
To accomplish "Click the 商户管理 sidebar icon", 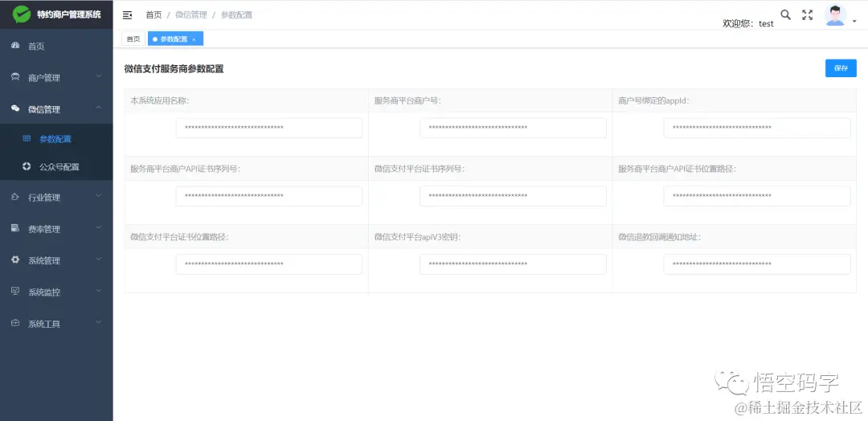I will [15, 77].
